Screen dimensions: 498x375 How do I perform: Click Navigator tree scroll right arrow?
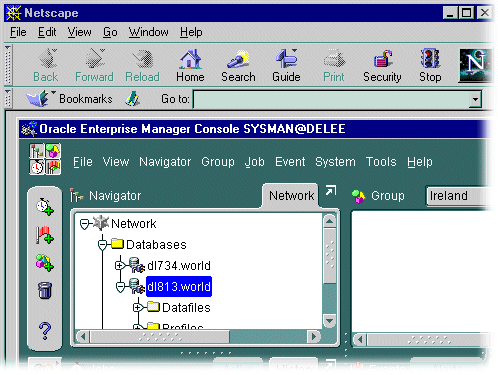(x=313, y=337)
